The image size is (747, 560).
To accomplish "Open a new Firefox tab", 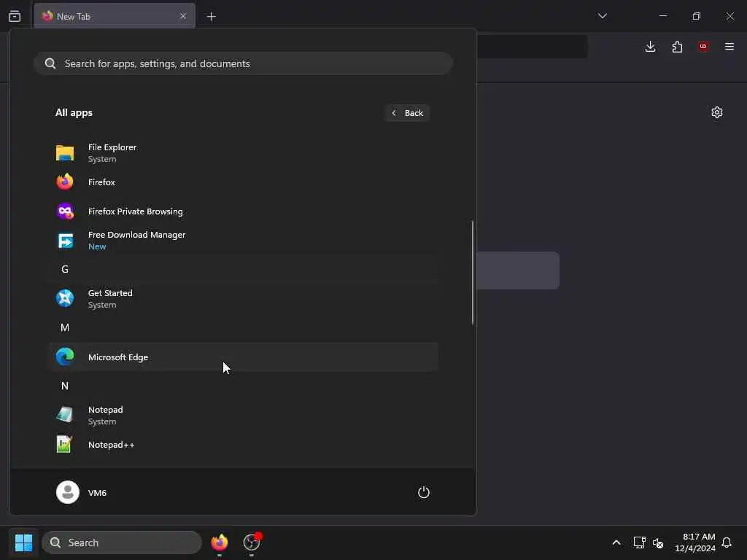I will (212, 17).
